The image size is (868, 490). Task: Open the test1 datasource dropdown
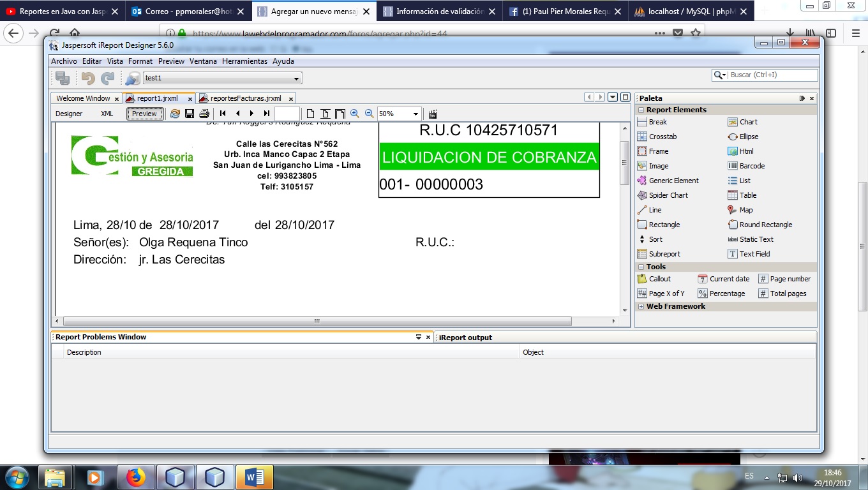pyautogui.click(x=296, y=78)
